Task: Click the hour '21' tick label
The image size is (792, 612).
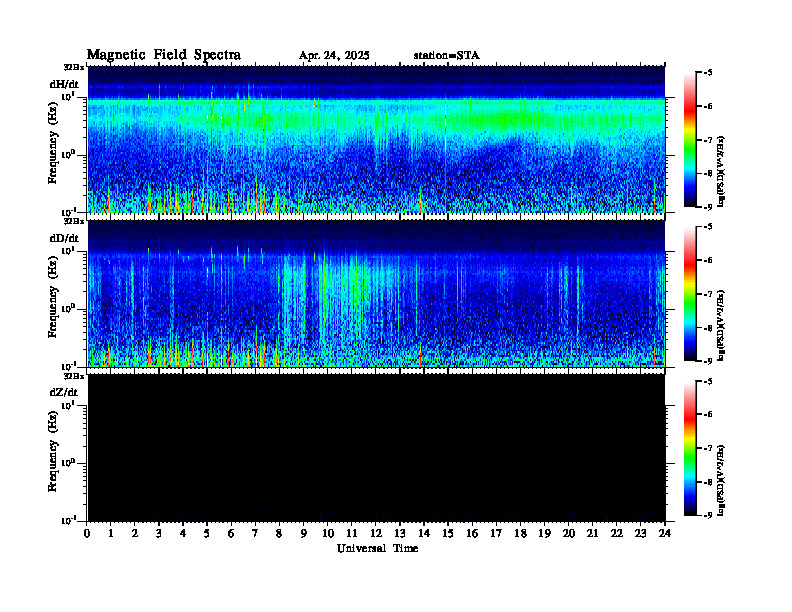Action: 592,533
